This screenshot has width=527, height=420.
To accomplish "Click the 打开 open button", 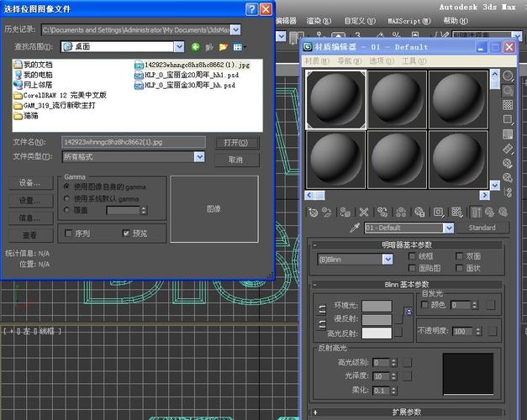I will tap(235, 143).
